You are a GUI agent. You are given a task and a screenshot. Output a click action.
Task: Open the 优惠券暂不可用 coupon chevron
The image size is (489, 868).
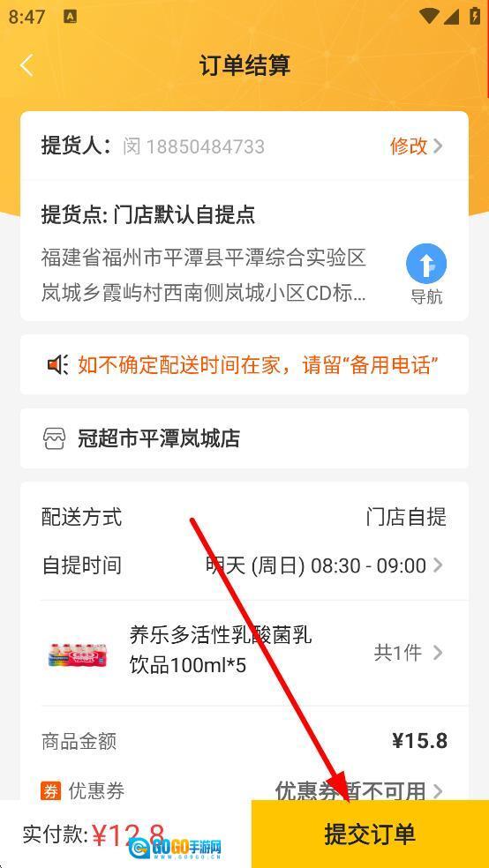438,791
